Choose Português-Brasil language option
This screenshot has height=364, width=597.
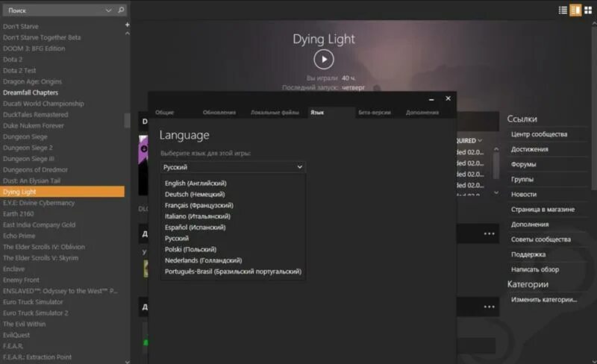[233, 272]
